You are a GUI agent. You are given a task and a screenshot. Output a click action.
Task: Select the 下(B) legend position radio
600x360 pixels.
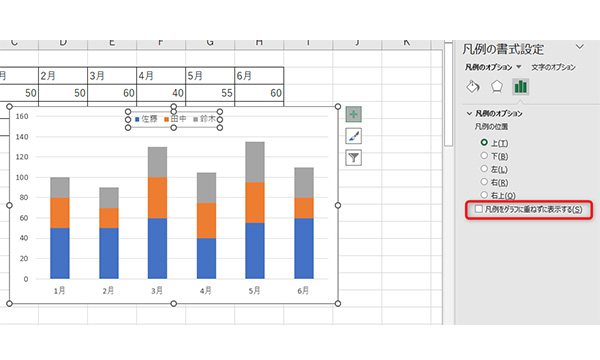pos(484,155)
